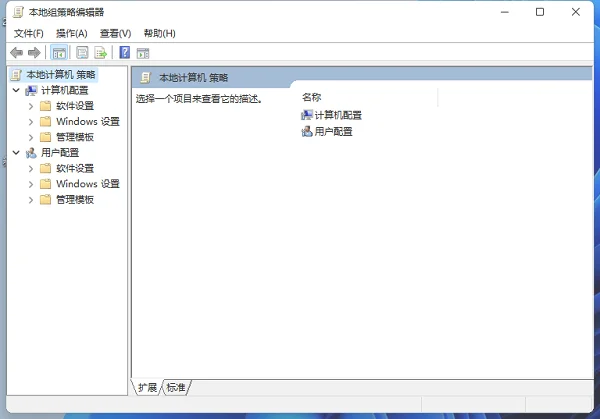Image resolution: width=600 pixels, height=419 pixels.
Task: Select 管理模板 label under 计算机配置
Action: pyautogui.click(x=75, y=137)
